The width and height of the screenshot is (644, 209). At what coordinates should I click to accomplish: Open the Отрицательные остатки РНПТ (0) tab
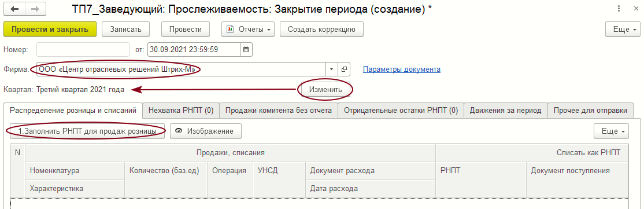pyautogui.click(x=401, y=110)
